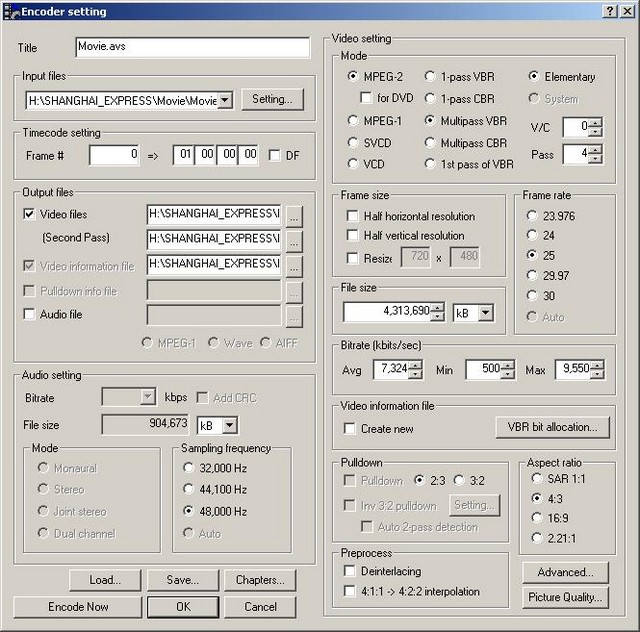Browse for the Second Pass output path

tap(294, 240)
